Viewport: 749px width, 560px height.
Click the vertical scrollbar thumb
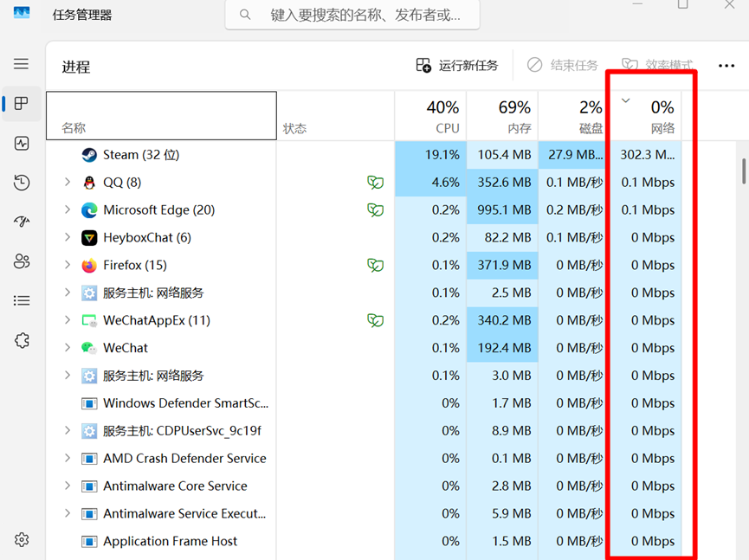(744, 171)
